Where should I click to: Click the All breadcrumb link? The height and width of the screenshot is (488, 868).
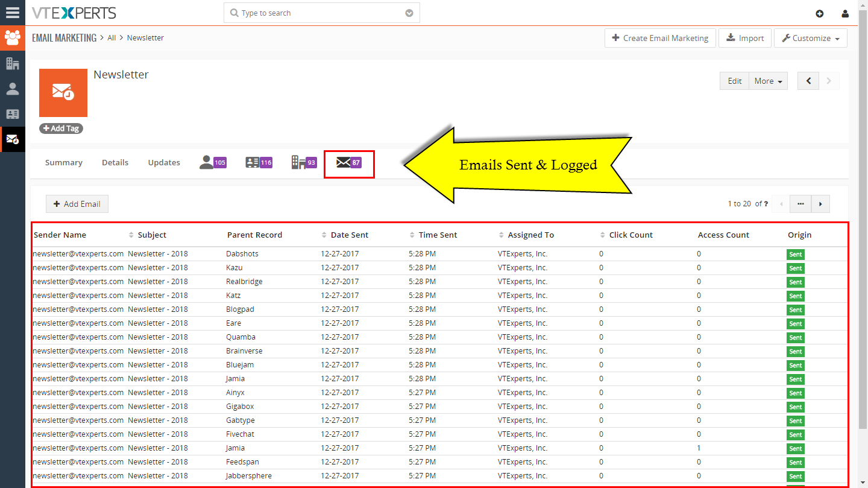112,38
